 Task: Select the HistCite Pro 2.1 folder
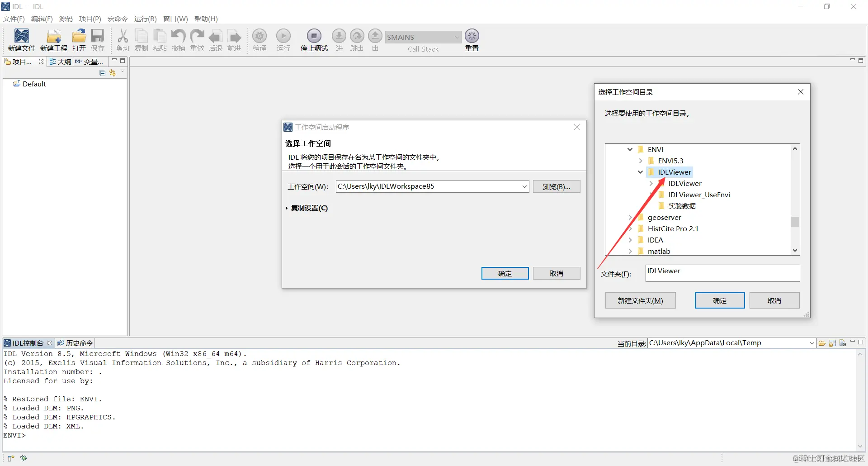click(x=673, y=228)
